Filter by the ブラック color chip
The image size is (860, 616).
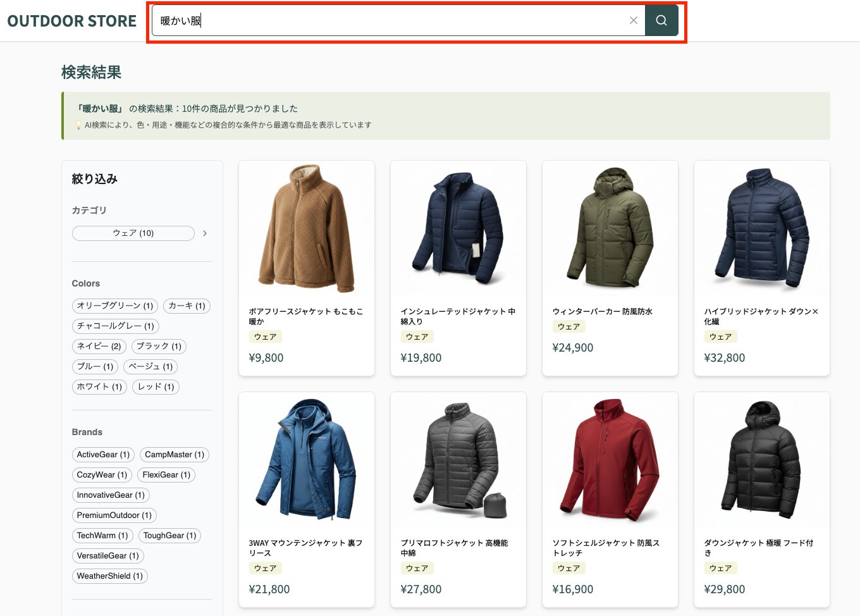click(x=159, y=347)
